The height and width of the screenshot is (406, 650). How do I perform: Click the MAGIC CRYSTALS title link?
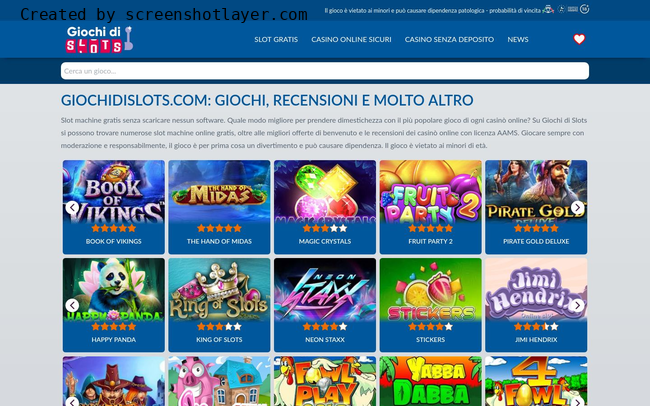tap(325, 241)
